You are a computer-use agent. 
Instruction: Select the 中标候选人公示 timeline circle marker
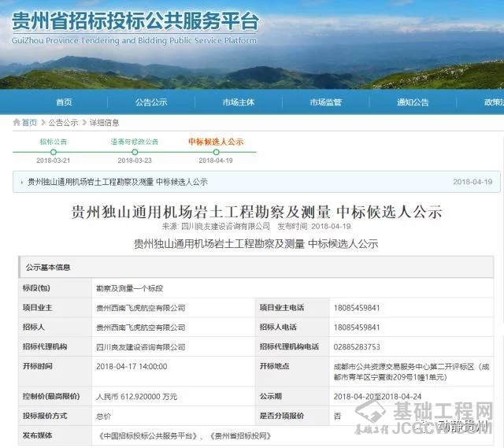(x=216, y=151)
